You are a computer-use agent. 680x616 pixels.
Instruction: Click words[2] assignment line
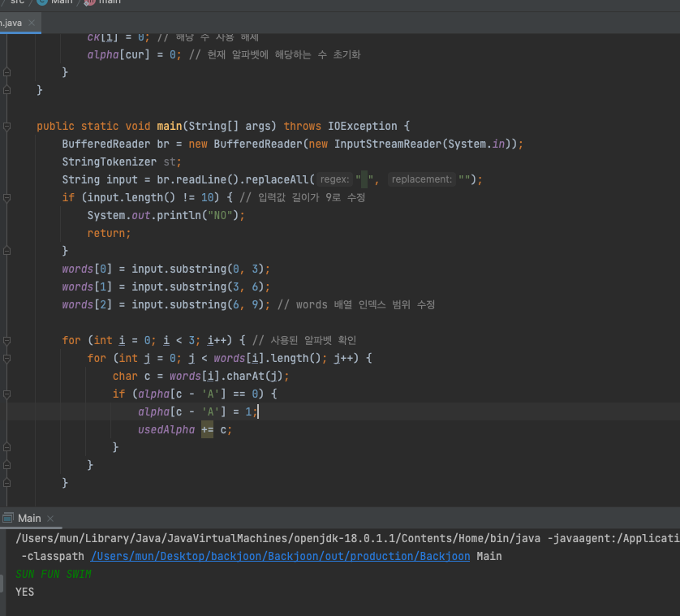166,304
